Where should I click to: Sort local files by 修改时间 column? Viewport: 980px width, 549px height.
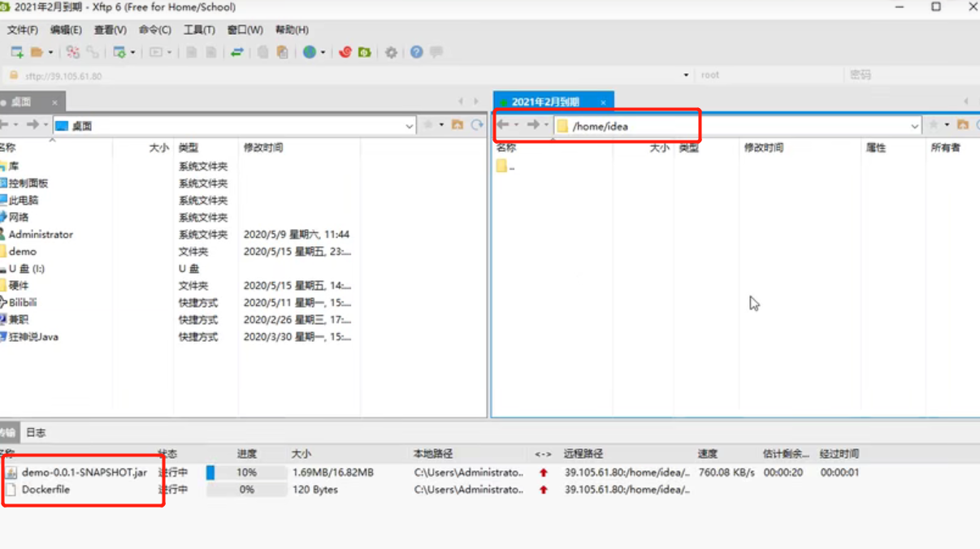click(263, 148)
